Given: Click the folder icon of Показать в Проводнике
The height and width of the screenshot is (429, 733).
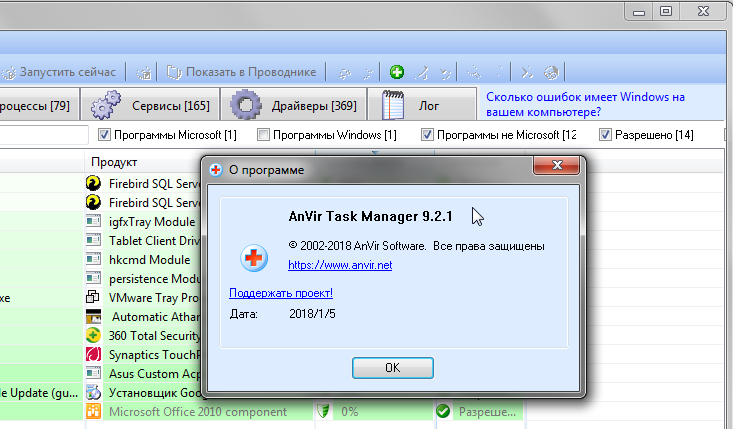Looking at the screenshot, I should 174,72.
